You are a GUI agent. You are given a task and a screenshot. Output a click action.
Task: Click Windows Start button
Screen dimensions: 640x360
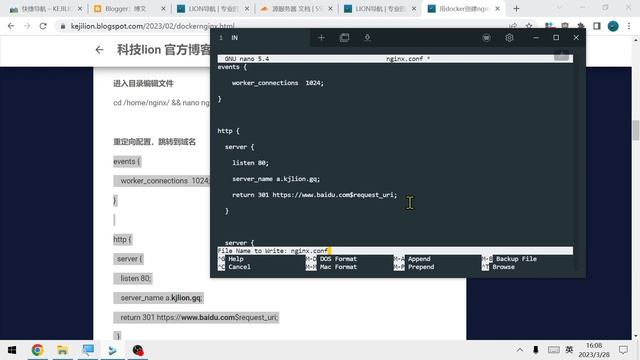pos(12,350)
